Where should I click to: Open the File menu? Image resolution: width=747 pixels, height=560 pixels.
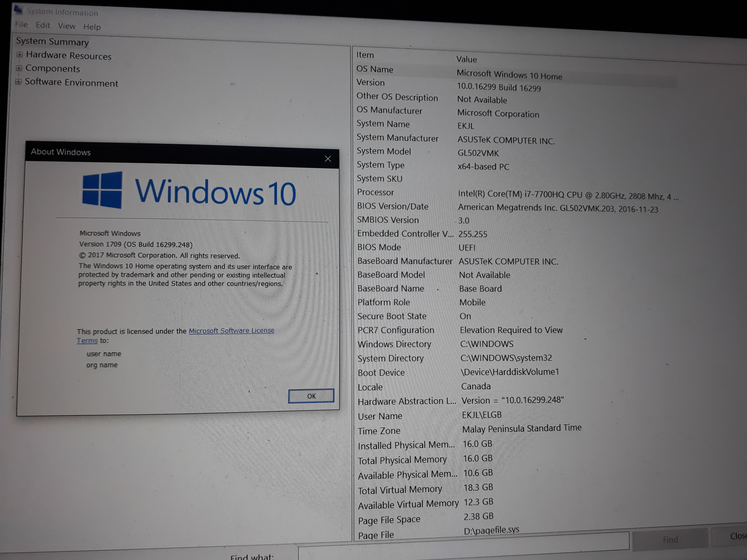tap(22, 24)
